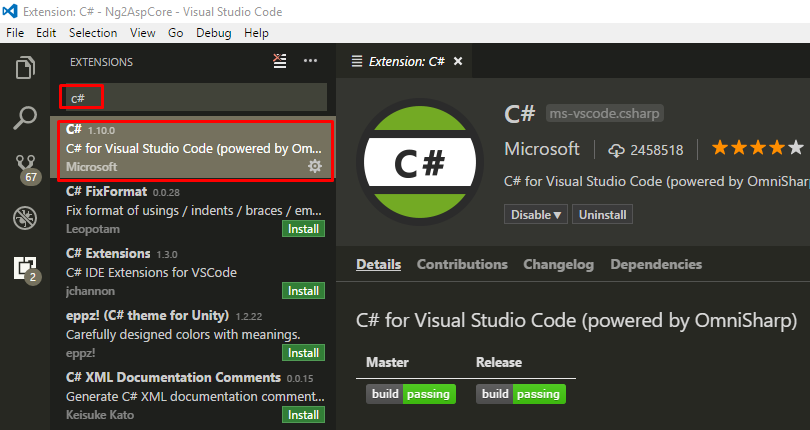Select the C# Extensions by jchannon row
Screen dimensions: 810x430
point(193,272)
